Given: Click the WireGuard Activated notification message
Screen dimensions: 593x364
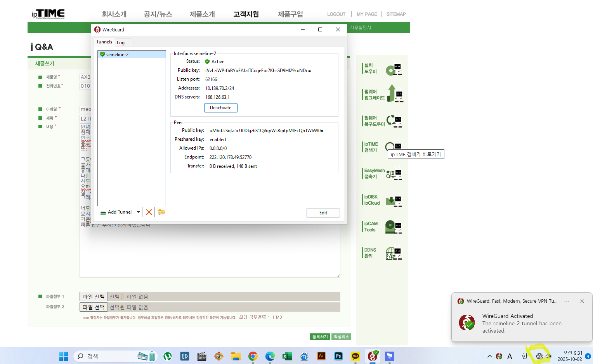Looking at the screenshot, I should tap(522, 323).
